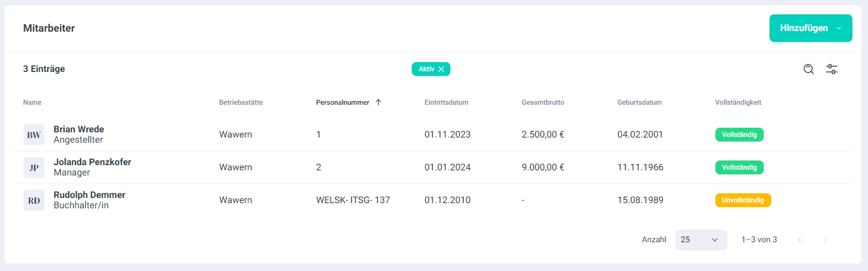Click Jolanda Penzkofer's Vollständig badge
868x271 pixels.
point(739,167)
